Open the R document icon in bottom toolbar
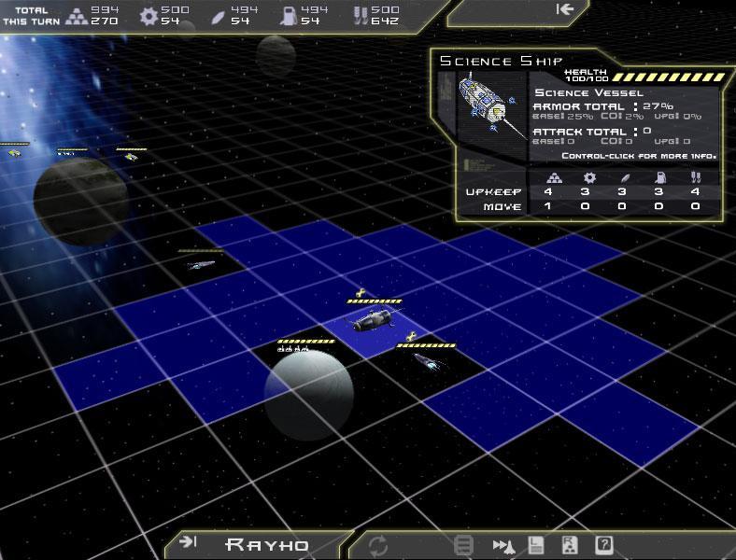The width and height of the screenshot is (736, 560). coord(570,545)
